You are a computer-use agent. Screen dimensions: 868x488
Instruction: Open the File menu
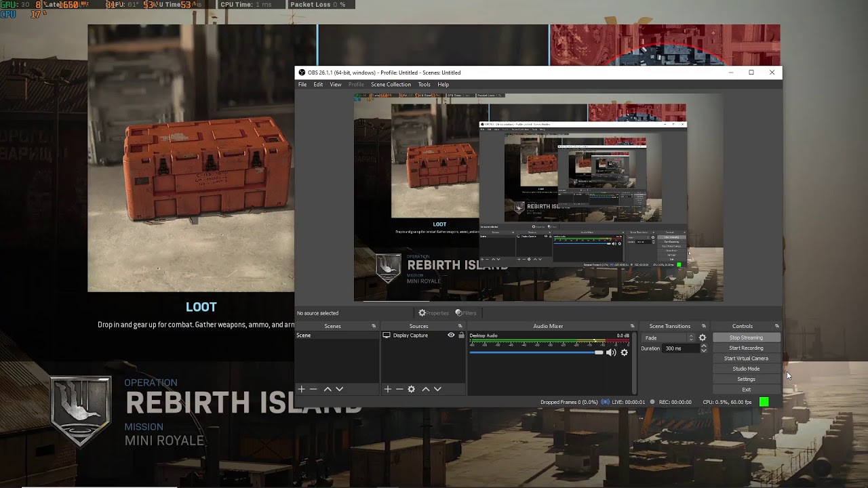tap(302, 85)
